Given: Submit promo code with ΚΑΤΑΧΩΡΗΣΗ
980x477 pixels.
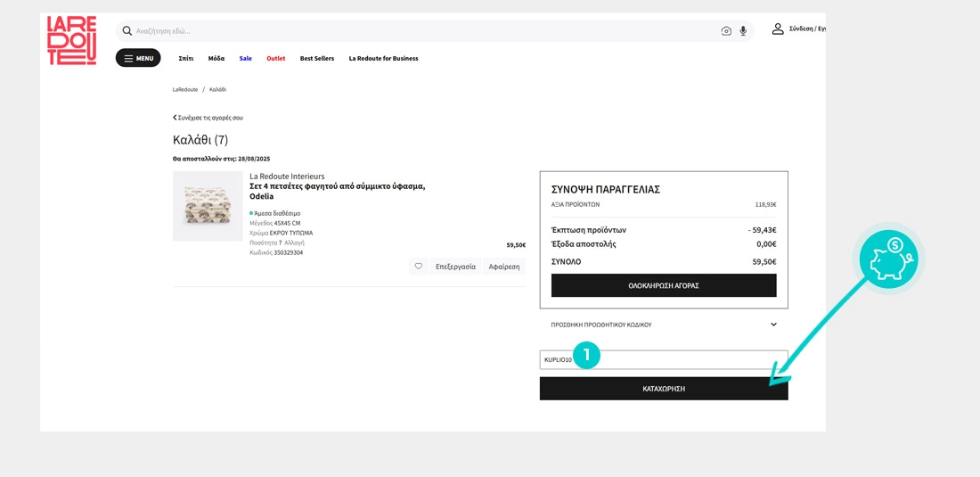Looking at the screenshot, I should coord(664,389).
